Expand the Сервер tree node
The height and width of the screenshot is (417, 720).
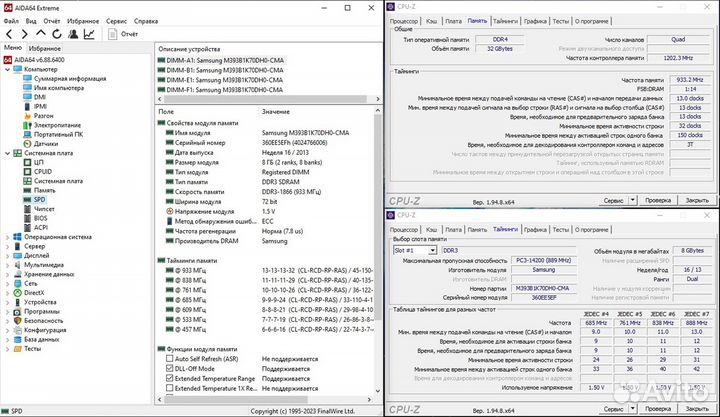point(7,246)
